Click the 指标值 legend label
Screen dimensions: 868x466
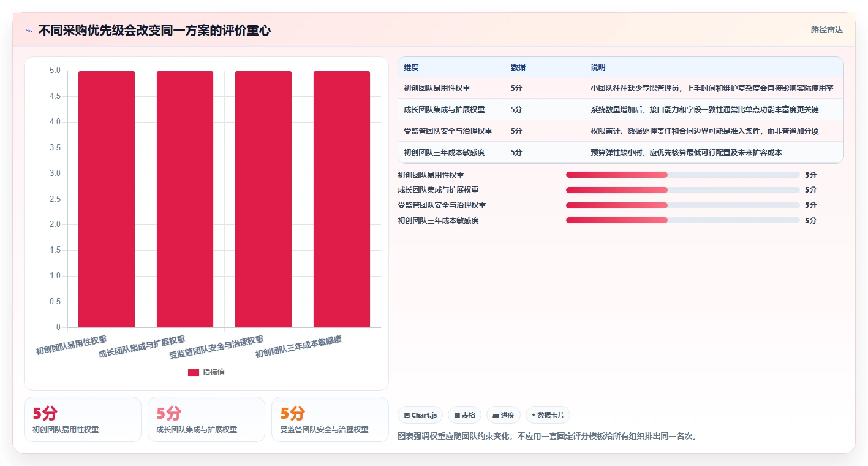click(x=214, y=373)
